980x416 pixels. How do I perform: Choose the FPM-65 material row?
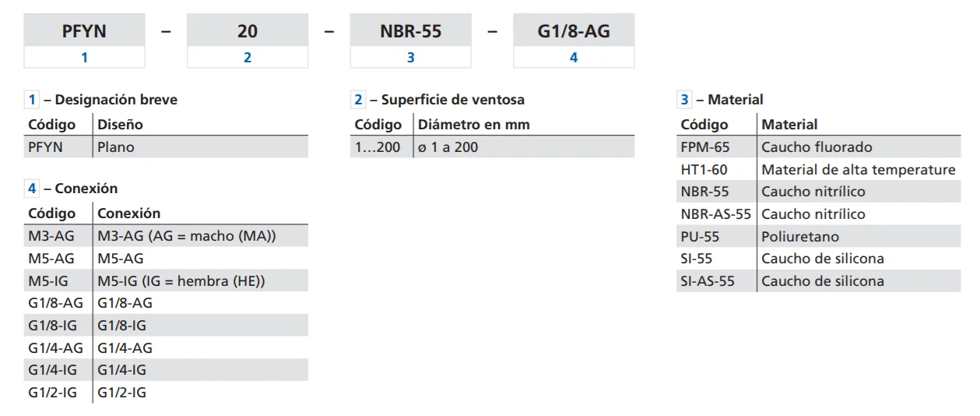pos(818,147)
